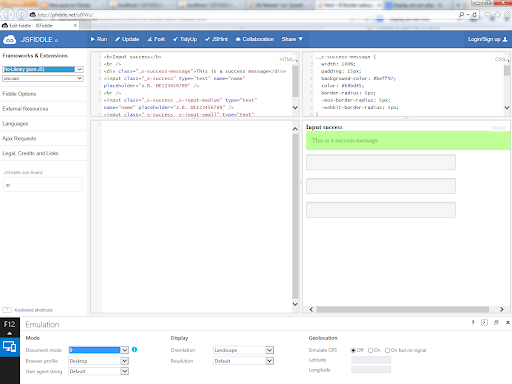Open Keyboard shortcuts link
The image size is (512, 384).
[x=33, y=310]
